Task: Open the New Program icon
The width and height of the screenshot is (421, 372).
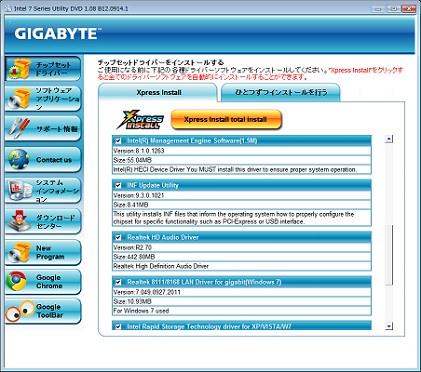Action: [x=19, y=252]
